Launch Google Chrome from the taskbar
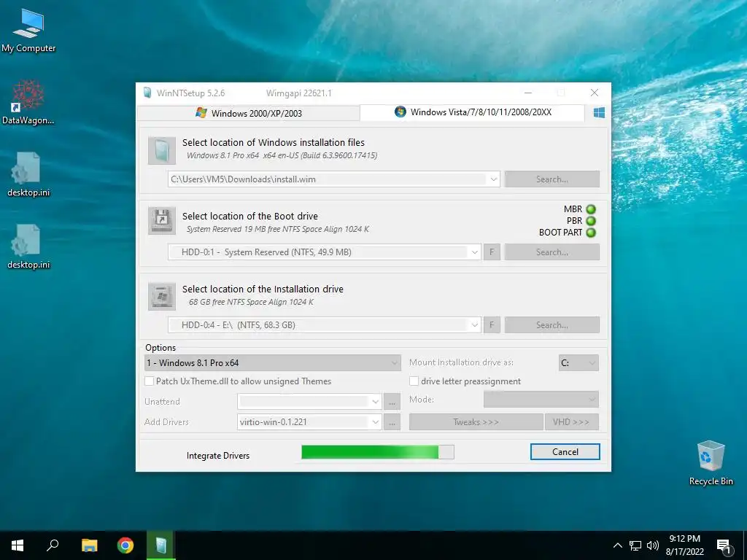The image size is (747, 560). (125, 545)
